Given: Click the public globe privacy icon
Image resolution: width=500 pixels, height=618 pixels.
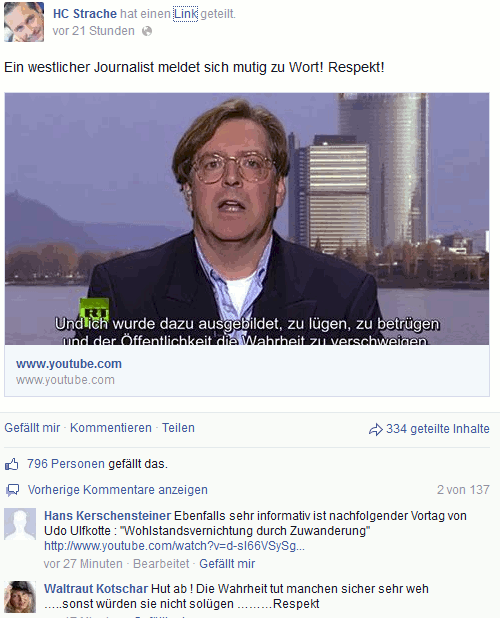Looking at the screenshot, I should coord(147,31).
